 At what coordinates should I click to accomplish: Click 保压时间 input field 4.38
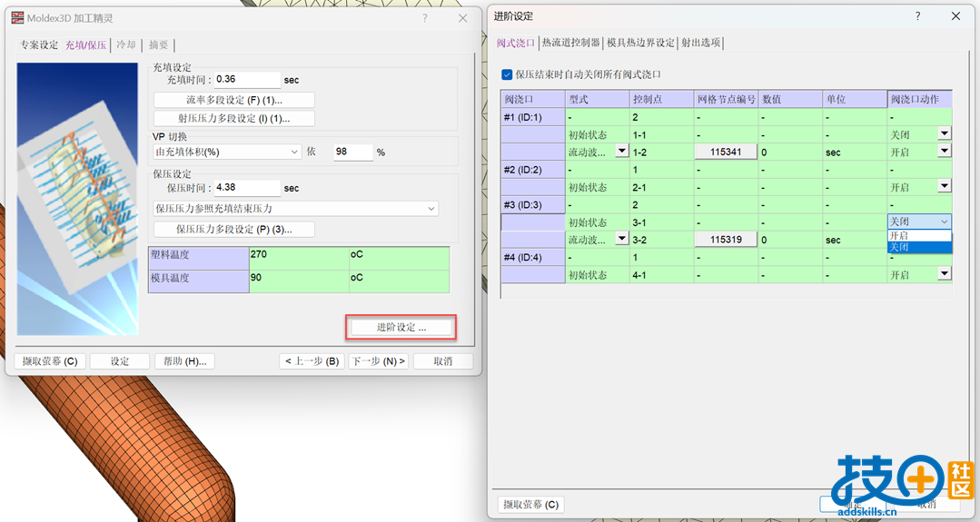[x=248, y=187]
